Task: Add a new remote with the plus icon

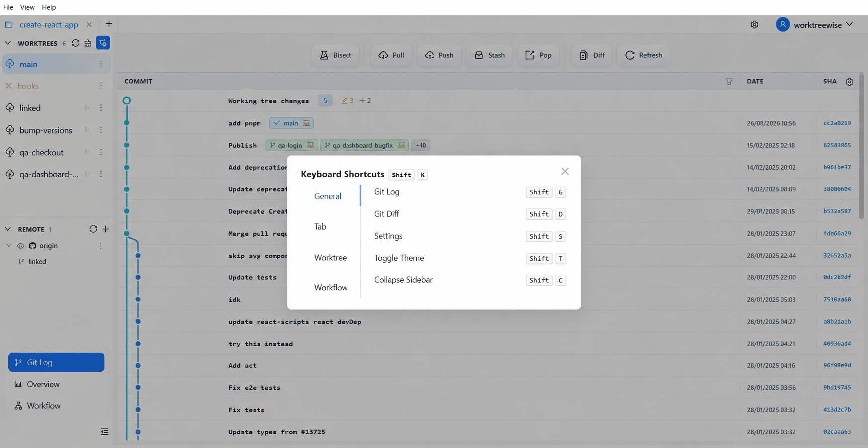Action: coord(106,229)
